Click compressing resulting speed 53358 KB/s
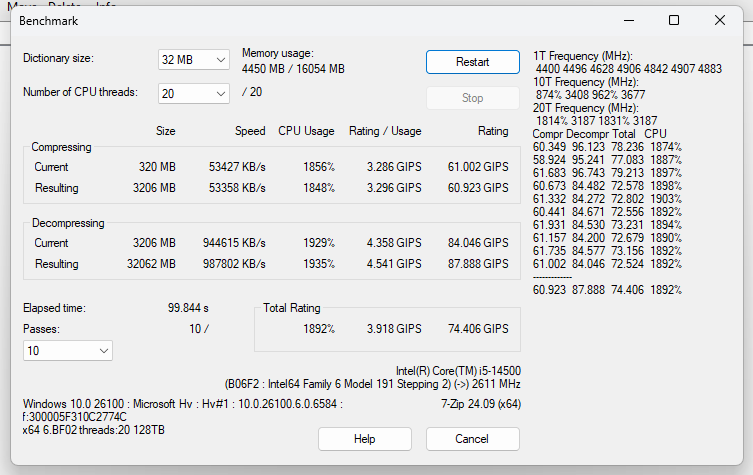This screenshot has height=475, width=753. tap(237, 188)
